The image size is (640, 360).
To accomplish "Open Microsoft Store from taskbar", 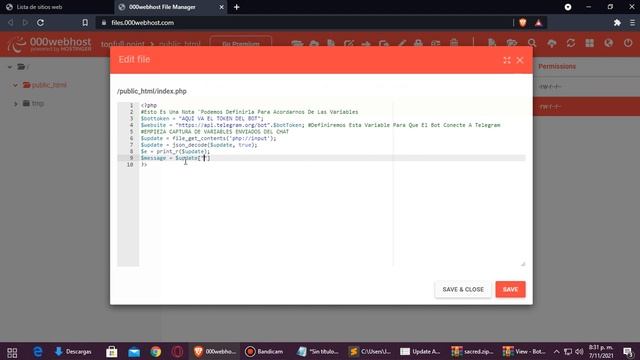I will coord(111,352).
